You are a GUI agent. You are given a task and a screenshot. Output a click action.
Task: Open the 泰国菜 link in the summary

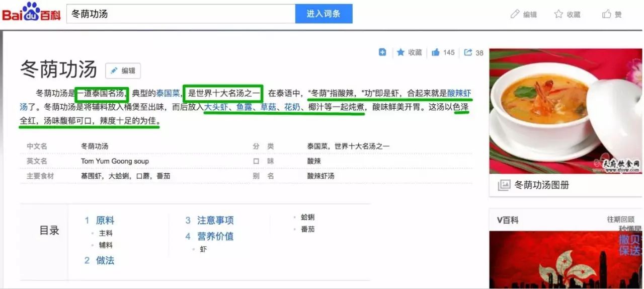point(168,93)
